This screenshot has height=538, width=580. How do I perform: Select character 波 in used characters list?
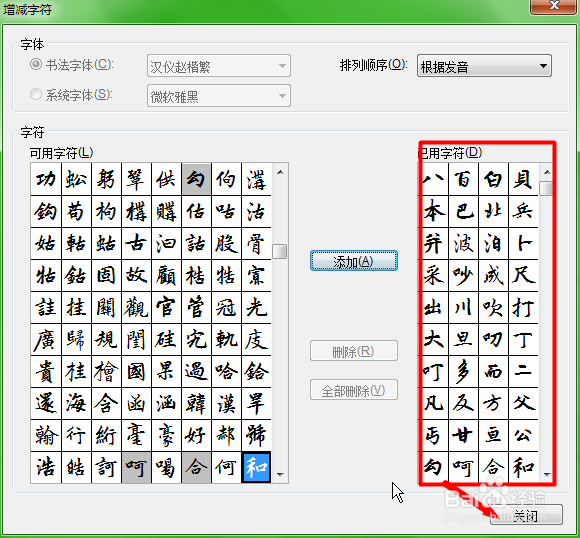(x=463, y=243)
